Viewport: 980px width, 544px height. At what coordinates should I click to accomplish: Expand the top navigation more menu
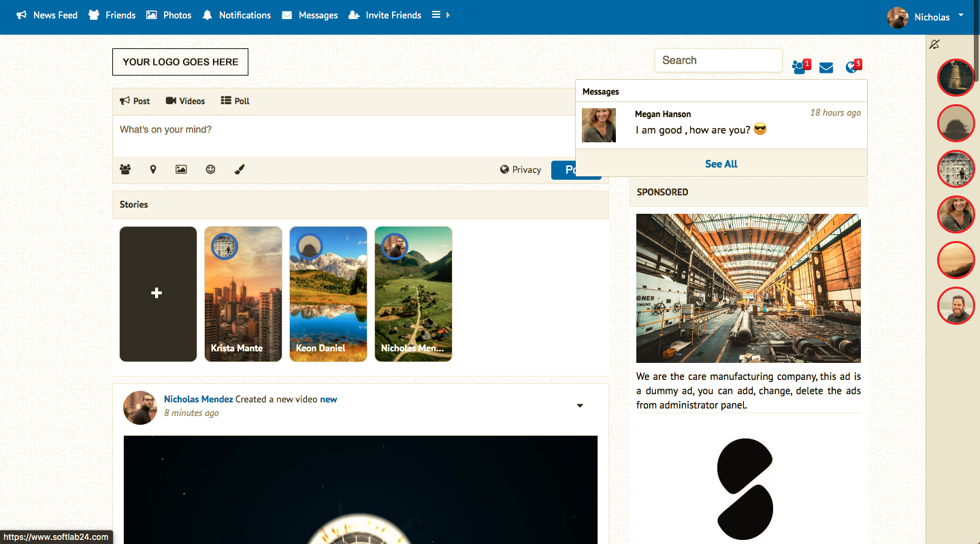(440, 15)
